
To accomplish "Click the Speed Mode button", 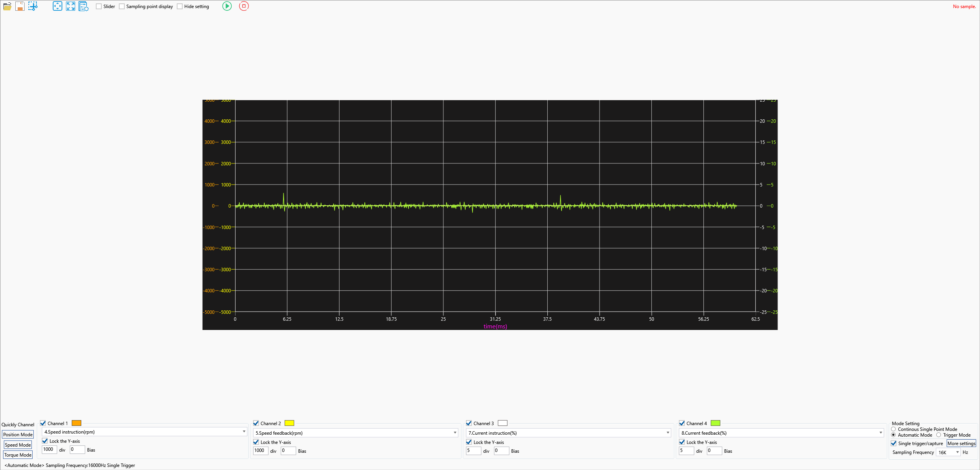I will (18, 445).
